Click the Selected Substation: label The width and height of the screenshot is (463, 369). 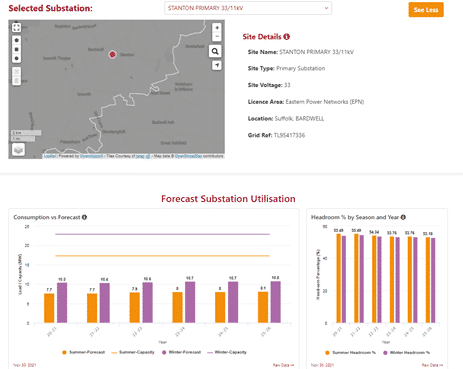click(50, 8)
